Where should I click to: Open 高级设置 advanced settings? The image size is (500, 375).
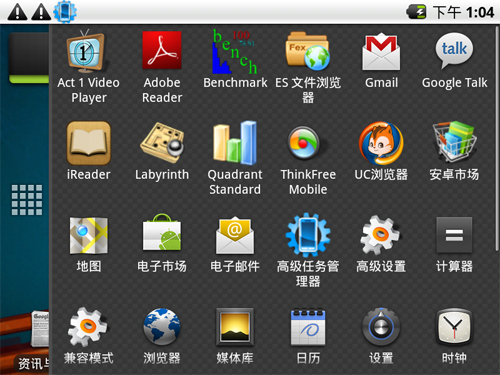coord(381,244)
